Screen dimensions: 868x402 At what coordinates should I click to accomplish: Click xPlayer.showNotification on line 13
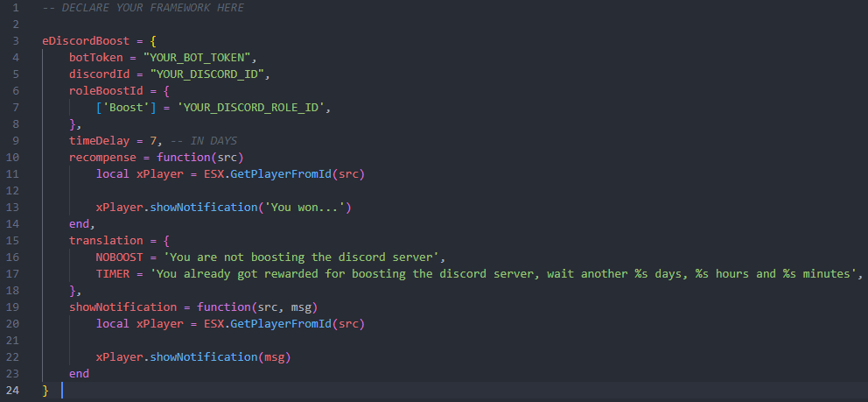[177, 207]
